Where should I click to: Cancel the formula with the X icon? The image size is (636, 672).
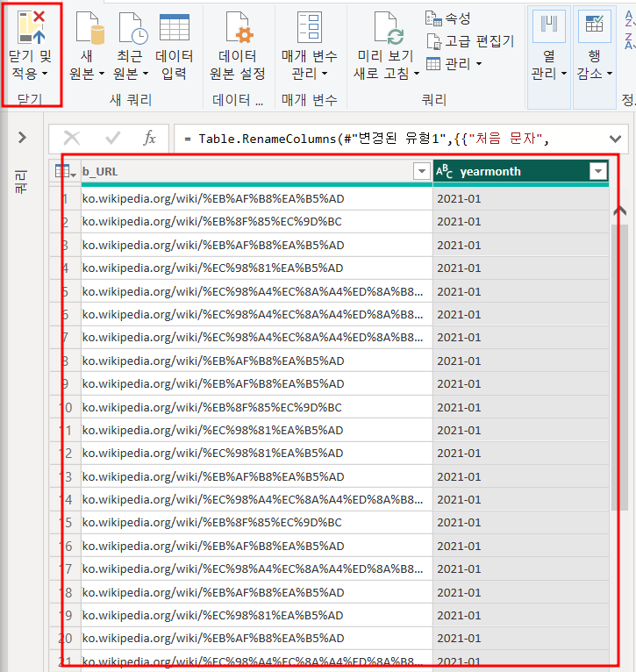pyautogui.click(x=72, y=139)
